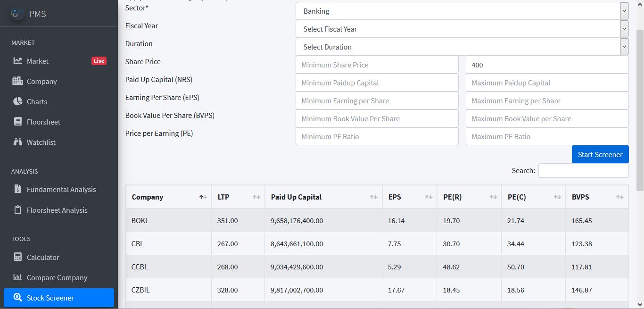Click the Fundamental Analysis document icon

[x=17, y=189]
